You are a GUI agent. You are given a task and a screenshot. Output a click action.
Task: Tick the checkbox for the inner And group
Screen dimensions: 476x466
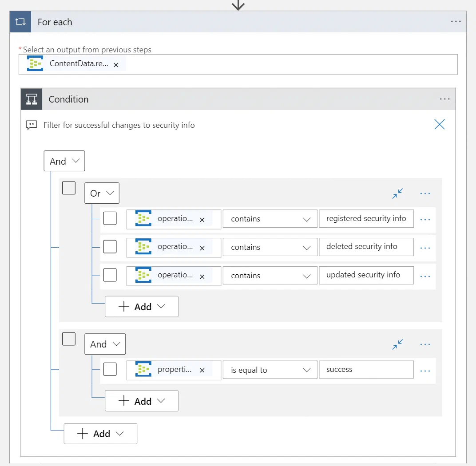click(x=69, y=339)
